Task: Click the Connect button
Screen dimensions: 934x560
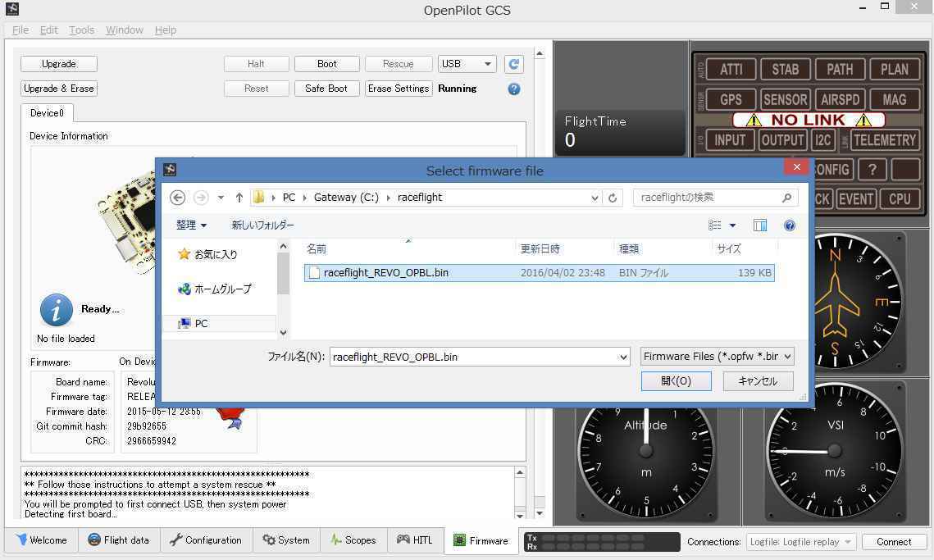Action: (x=893, y=542)
